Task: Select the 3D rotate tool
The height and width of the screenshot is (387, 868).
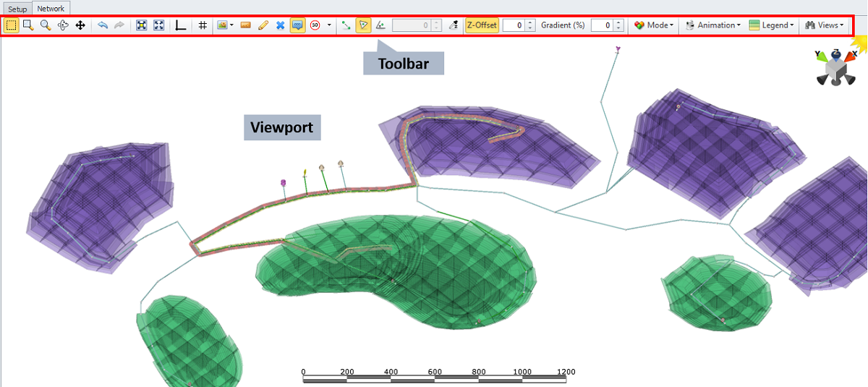Action: [63, 25]
